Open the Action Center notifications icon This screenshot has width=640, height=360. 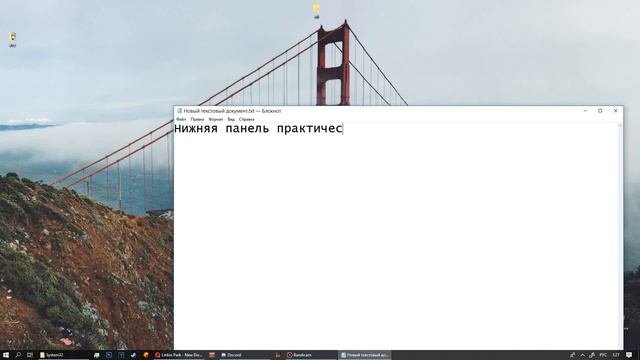pyautogui.click(x=629, y=355)
